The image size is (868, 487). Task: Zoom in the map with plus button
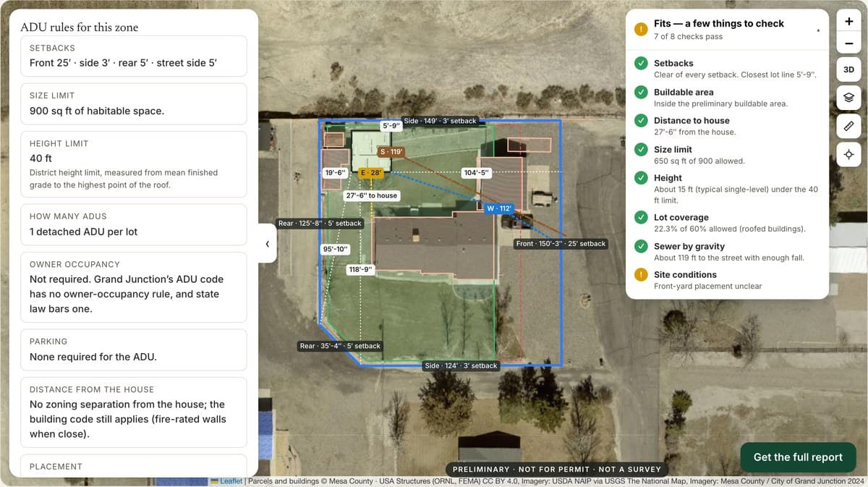click(849, 21)
